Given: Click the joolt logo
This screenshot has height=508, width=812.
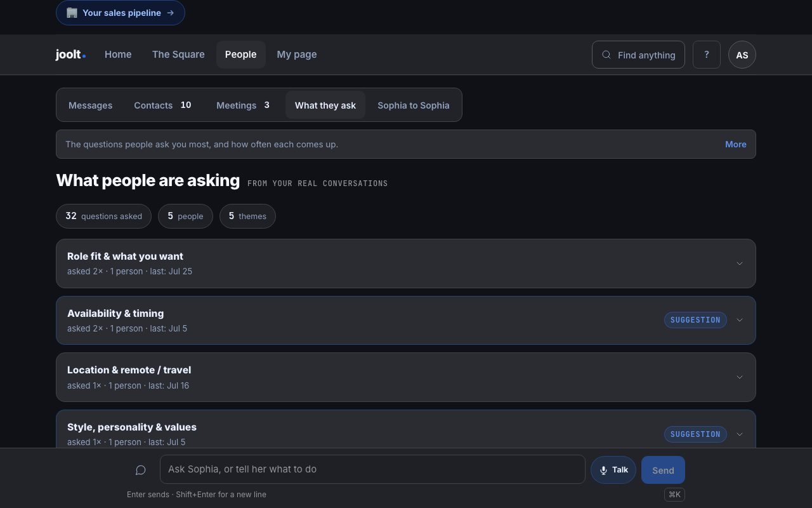Looking at the screenshot, I should tap(70, 55).
